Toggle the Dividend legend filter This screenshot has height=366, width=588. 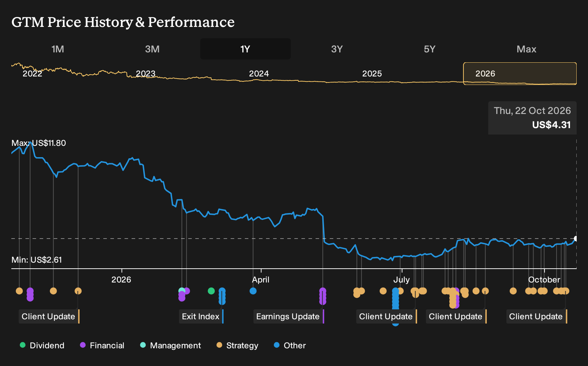click(x=42, y=345)
